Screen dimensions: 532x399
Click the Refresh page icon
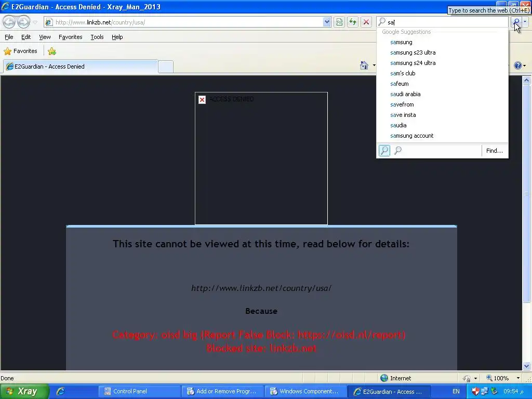click(353, 22)
